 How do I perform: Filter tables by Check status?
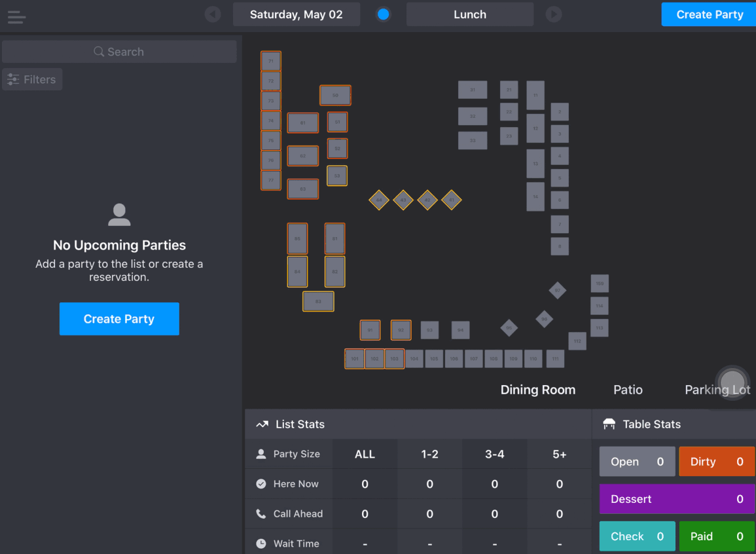click(x=637, y=536)
